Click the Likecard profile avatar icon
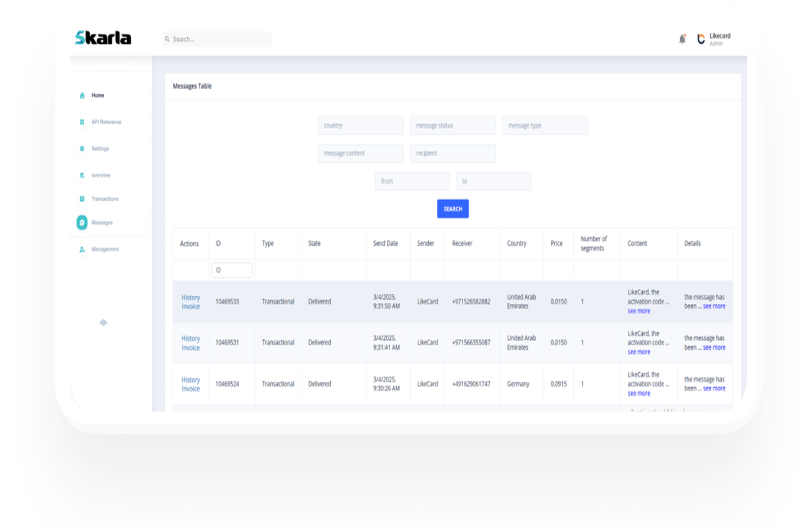This screenshot has width=812, height=527. [701, 39]
